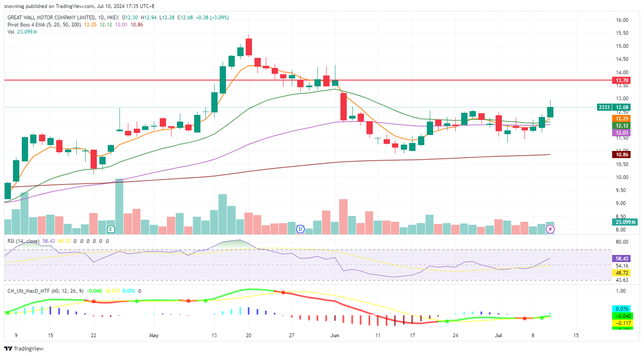The image size is (644, 356).
Task: Click the 16.00 label on the price axis
Action: coord(622,20)
